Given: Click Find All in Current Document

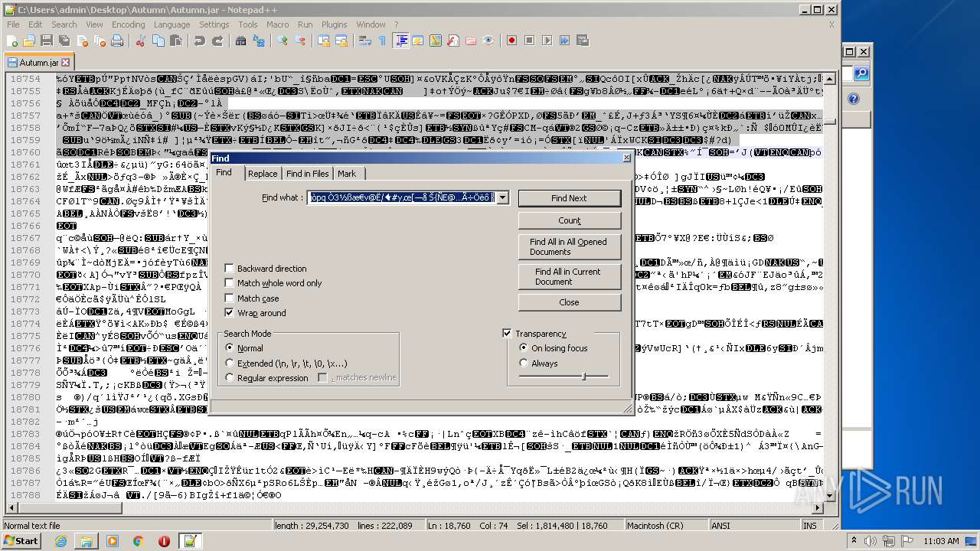Looking at the screenshot, I should [569, 276].
